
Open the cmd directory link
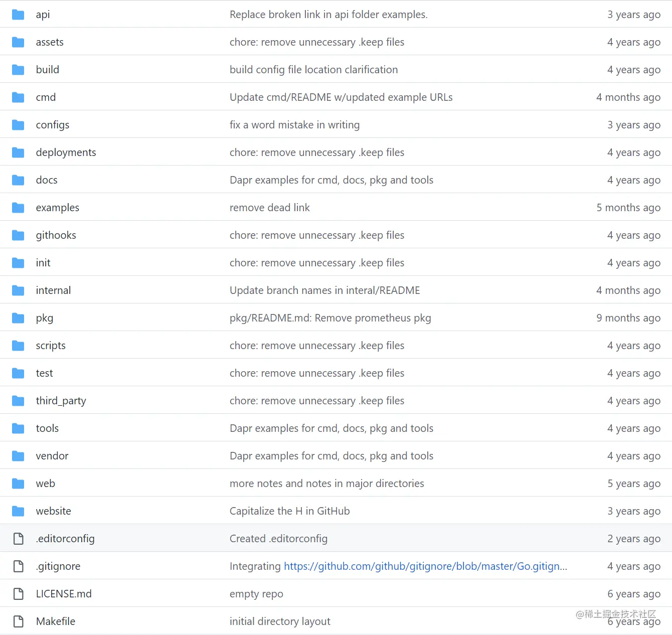(46, 97)
